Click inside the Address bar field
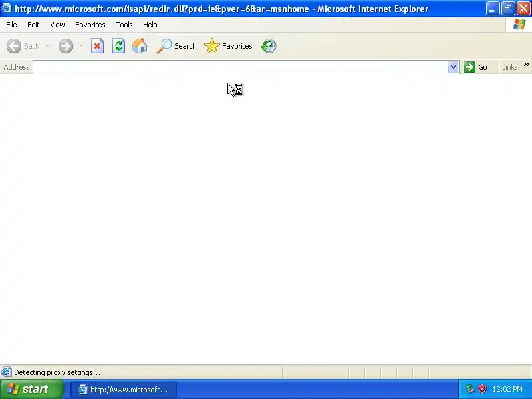Screen dimensions: 532x399 point(240,67)
